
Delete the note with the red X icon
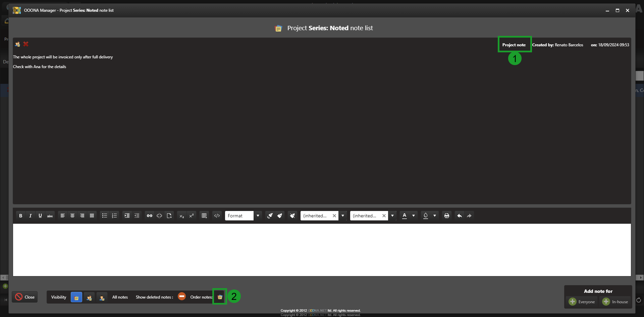click(26, 44)
